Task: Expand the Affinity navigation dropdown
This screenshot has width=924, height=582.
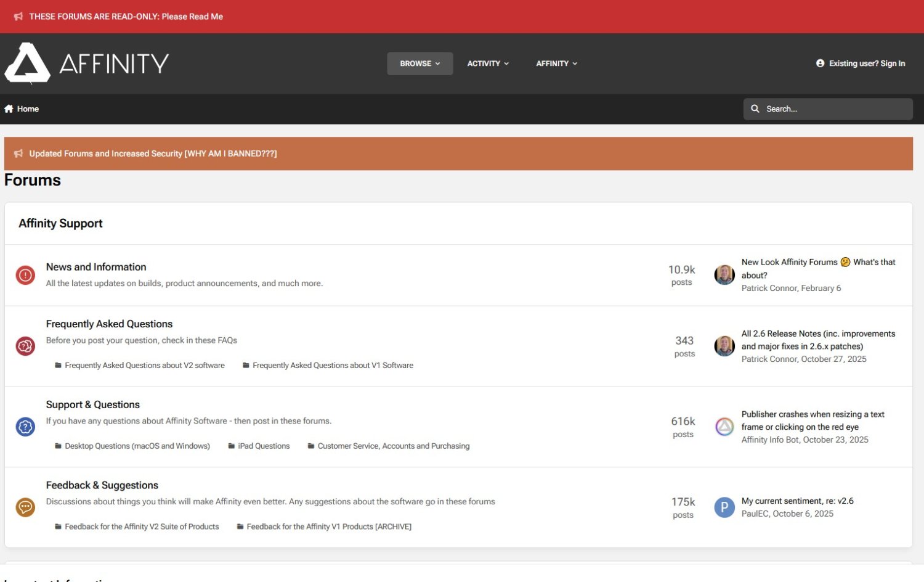Action: pyautogui.click(x=557, y=64)
